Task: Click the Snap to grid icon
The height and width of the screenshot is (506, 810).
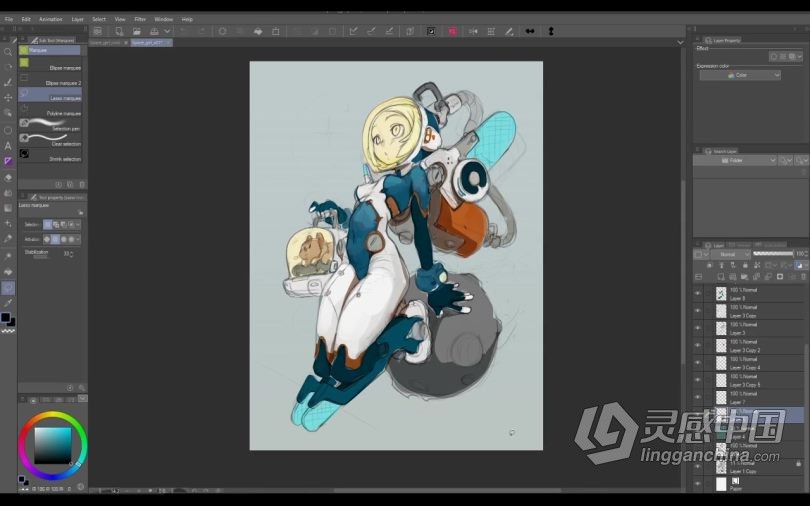Action: click(491, 31)
